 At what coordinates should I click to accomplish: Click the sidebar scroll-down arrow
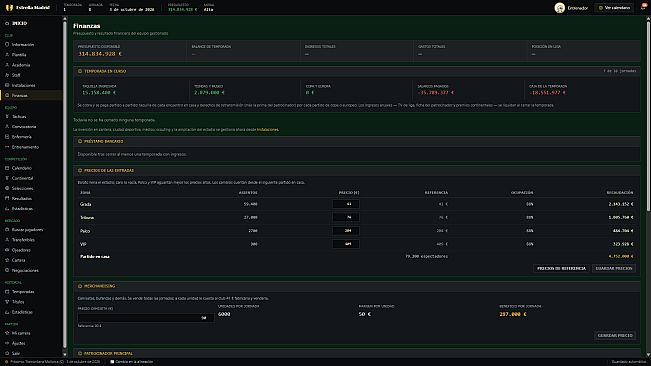[64, 354]
